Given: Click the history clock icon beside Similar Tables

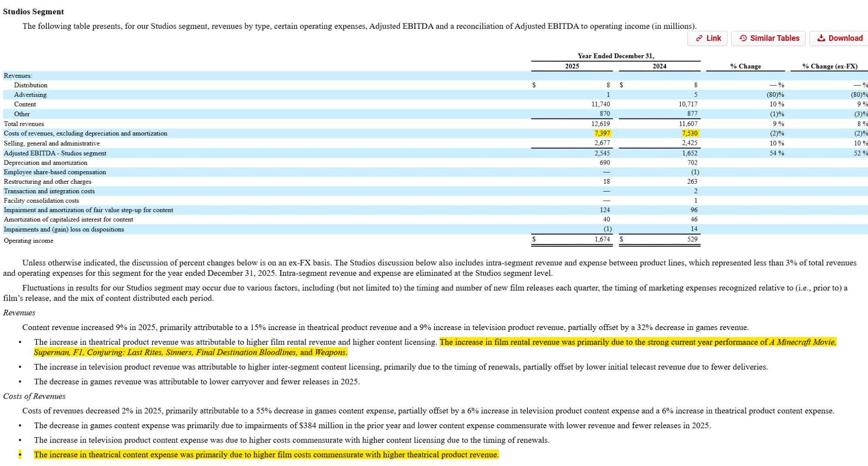Looking at the screenshot, I should [743, 38].
